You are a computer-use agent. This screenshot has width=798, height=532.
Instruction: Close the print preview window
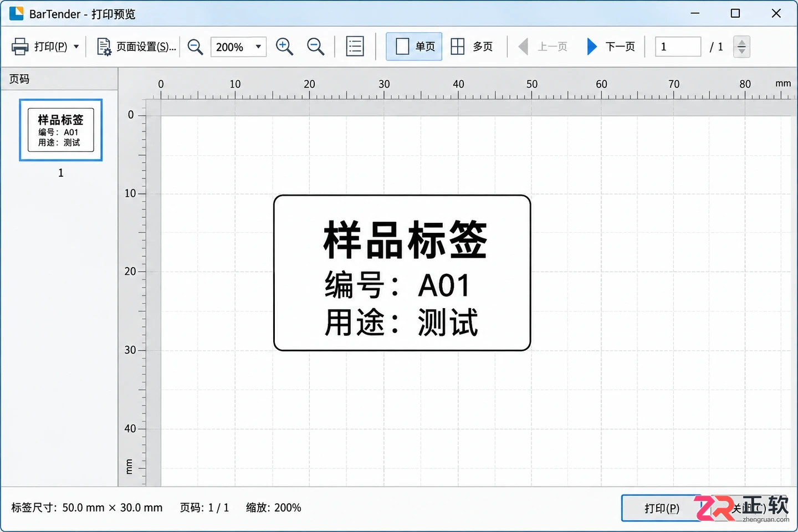tap(776, 13)
